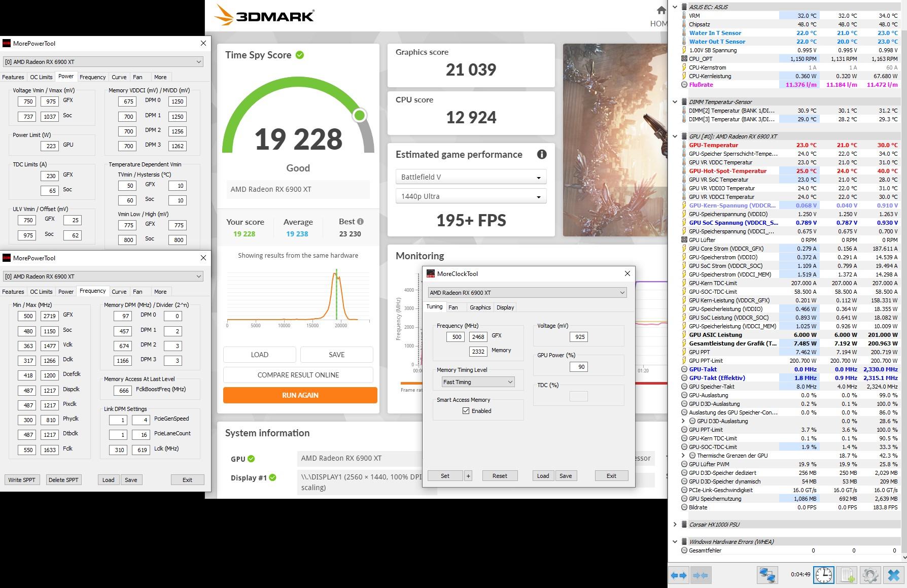Screen dimensions: 907x588
Task: Click Write SPPT button
Action: [x=22, y=480]
